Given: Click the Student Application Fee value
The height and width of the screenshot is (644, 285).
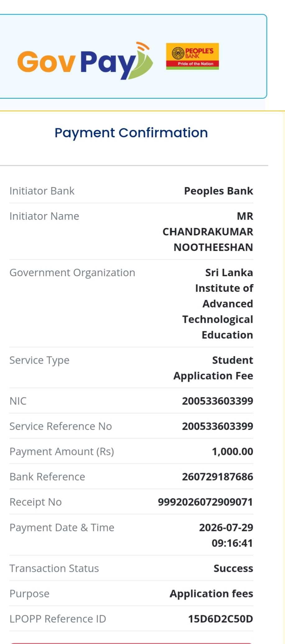Looking at the screenshot, I should coord(213,368).
